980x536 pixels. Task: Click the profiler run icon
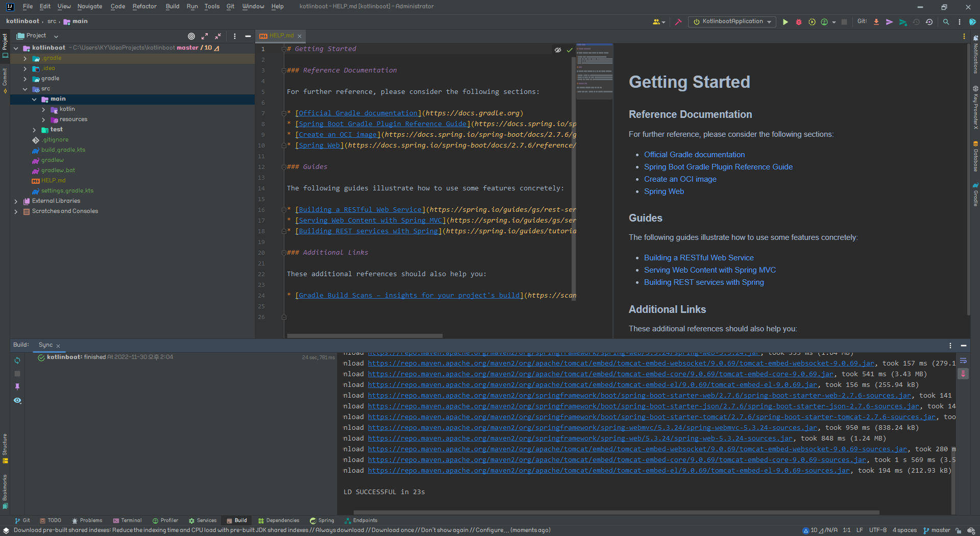[824, 22]
